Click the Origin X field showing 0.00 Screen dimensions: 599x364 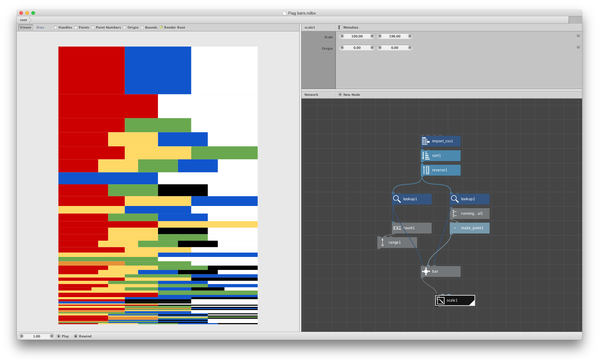click(357, 48)
